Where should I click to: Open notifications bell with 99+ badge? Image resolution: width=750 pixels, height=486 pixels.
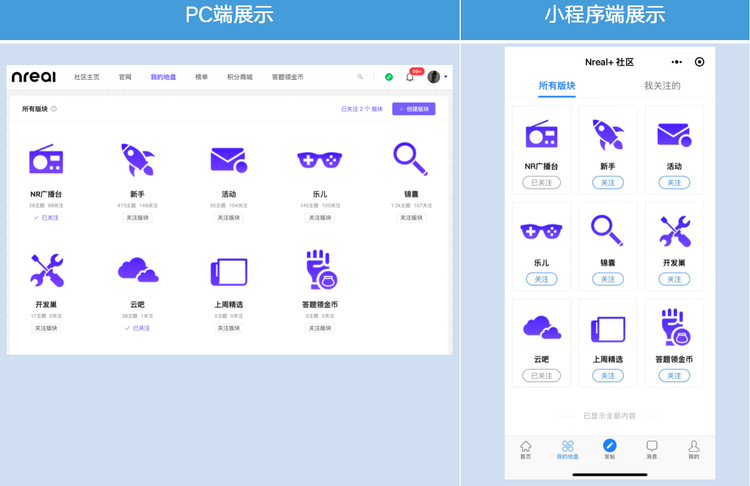[410, 77]
